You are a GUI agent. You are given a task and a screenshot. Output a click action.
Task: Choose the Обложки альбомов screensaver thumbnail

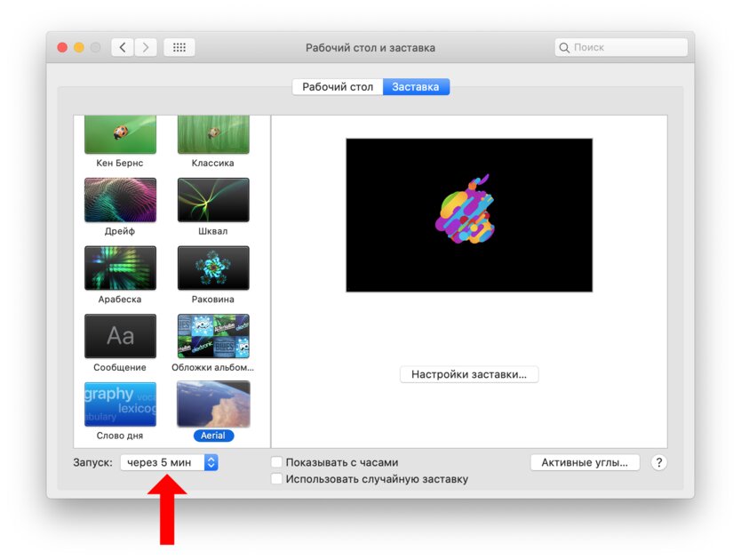click(x=213, y=336)
